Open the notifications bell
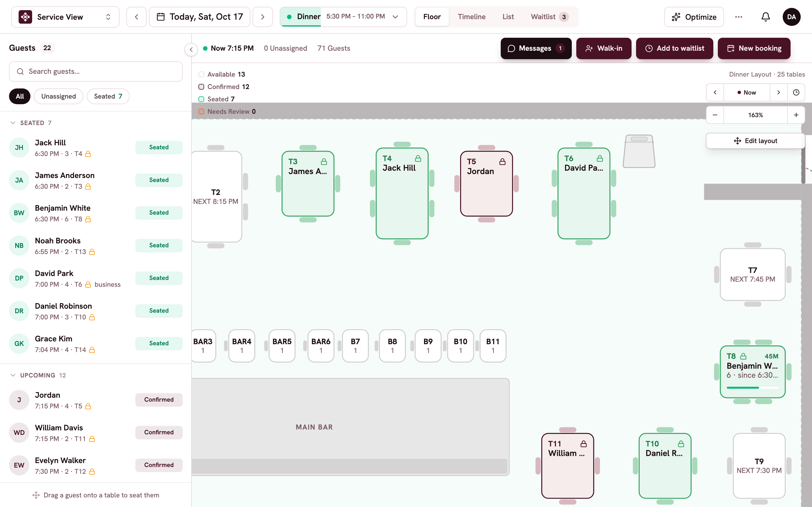812x507 pixels. point(765,17)
